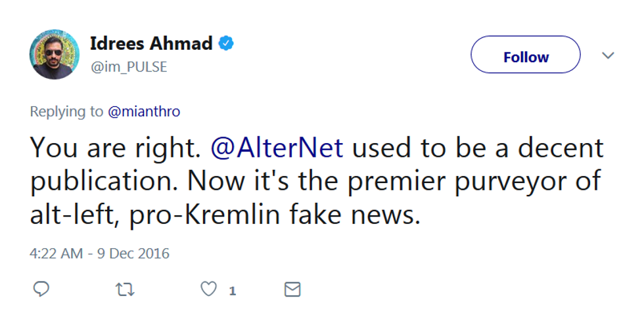Click the '9 Dec 2016' date text
644x317 pixels.
point(133,253)
